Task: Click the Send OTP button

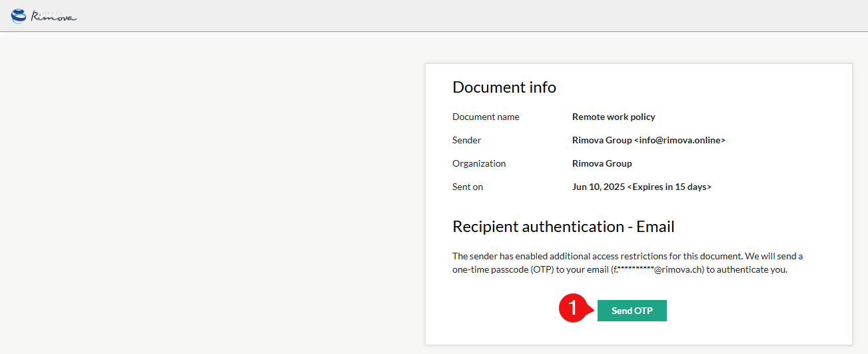Action: (632, 311)
